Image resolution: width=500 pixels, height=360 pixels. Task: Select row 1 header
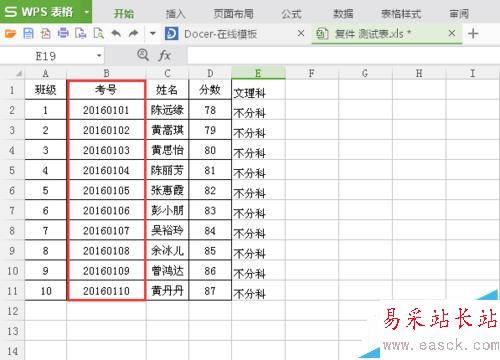click(x=12, y=90)
